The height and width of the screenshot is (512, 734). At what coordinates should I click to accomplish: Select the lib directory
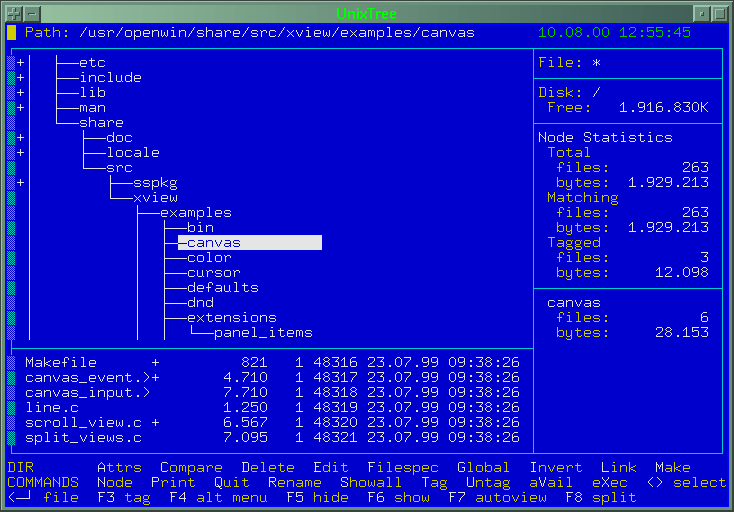click(92, 92)
